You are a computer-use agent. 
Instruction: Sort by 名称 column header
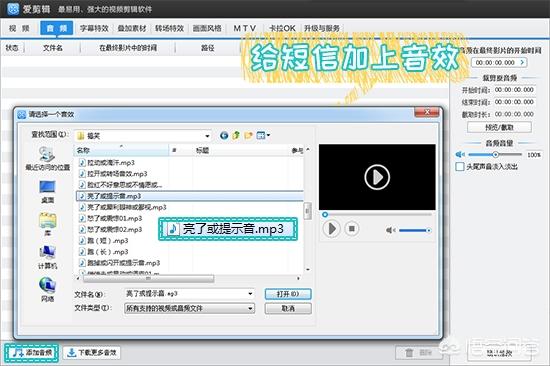pyautogui.click(x=121, y=151)
